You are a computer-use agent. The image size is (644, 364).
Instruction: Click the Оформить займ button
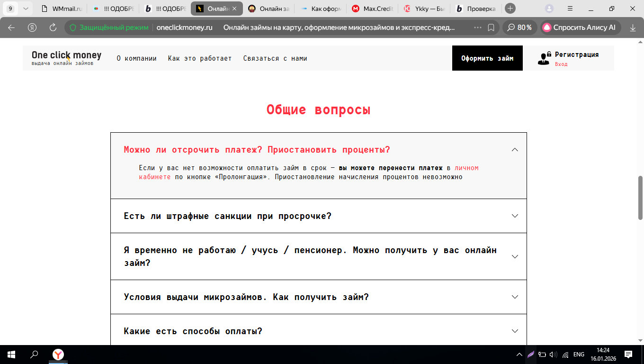click(x=487, y=58)
